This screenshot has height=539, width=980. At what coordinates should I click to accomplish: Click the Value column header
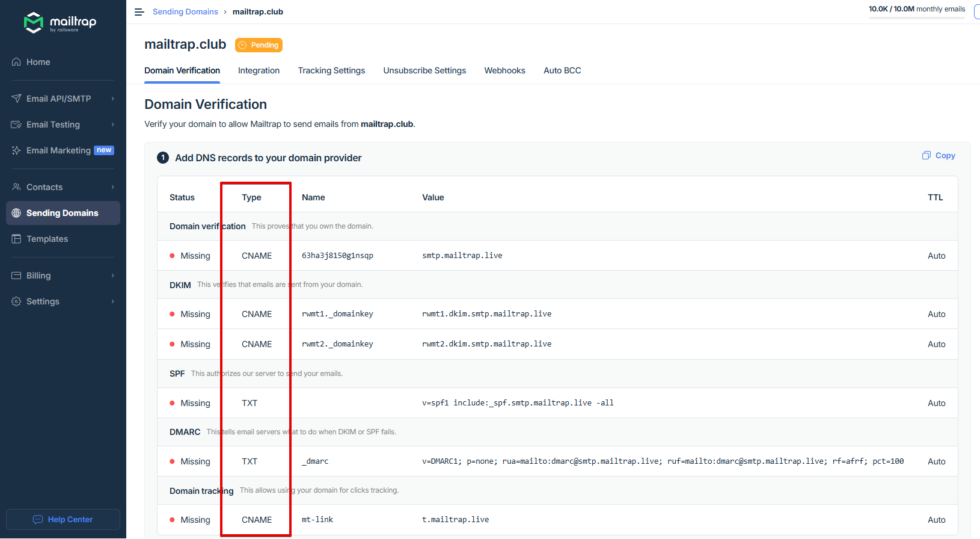(433, 197)
